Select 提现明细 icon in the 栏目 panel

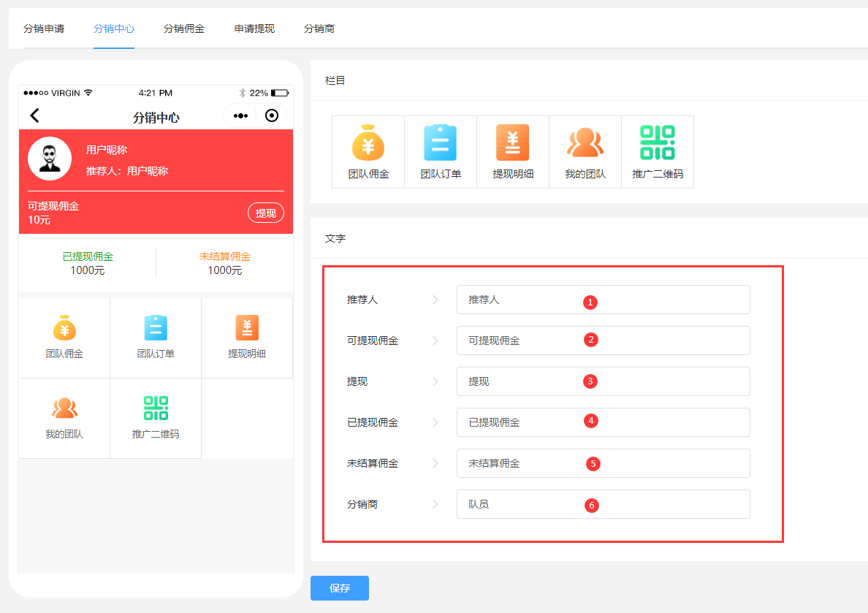[513, 143]
